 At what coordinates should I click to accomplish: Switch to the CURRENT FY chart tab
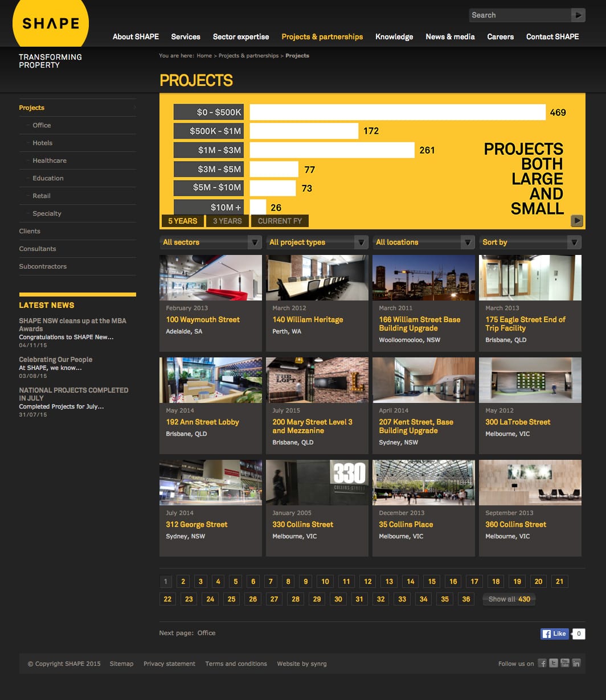[280, 221]
